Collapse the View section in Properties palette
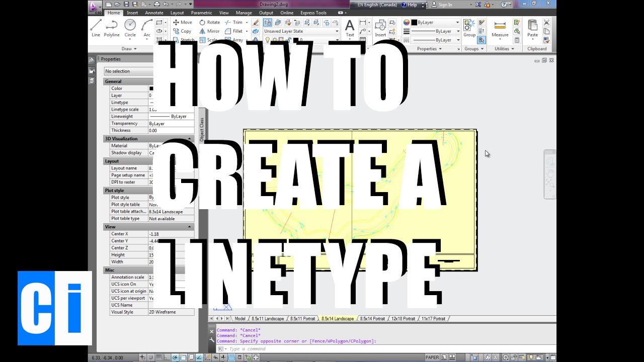This screenshot has width=644, height=362. 190,227
